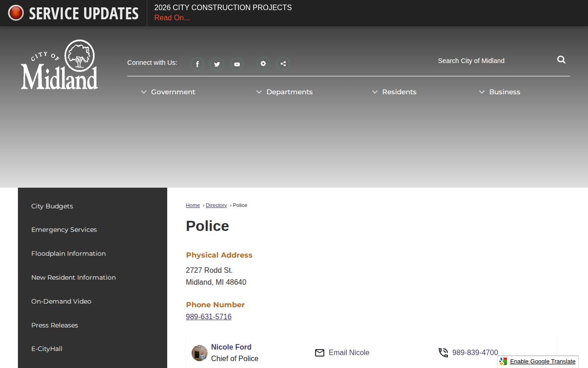Open Nicole Ford's profile photo
Image resolution: width=588 pixels, height=368 pixels.
click(x=199, y=353)
